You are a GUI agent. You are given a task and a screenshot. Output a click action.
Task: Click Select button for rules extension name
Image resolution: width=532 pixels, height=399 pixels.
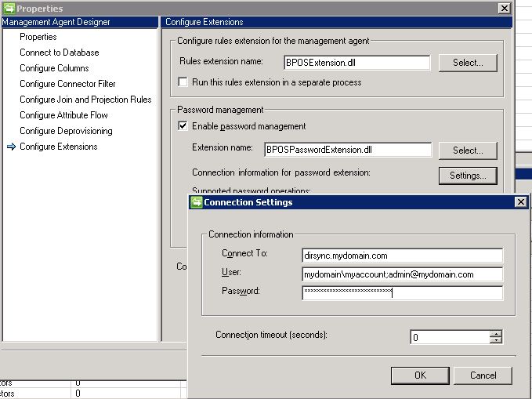[468, 63]
